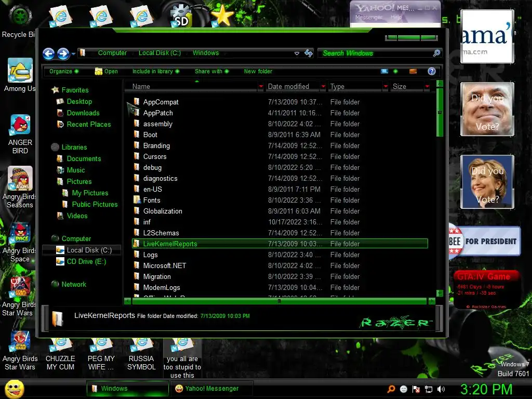Switch to Yahoo! Messenger taskbar button
532x399 pixels.
click(212, 389)
